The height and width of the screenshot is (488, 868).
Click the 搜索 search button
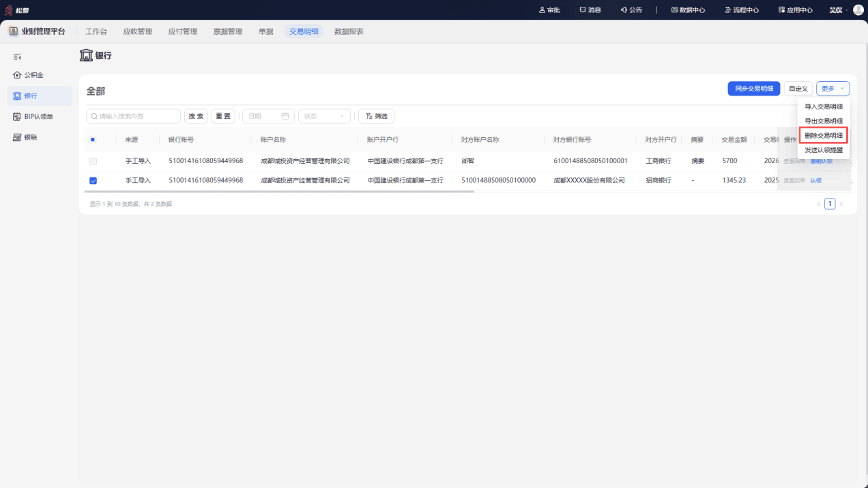pyautogui.click(x=197, y=116)
